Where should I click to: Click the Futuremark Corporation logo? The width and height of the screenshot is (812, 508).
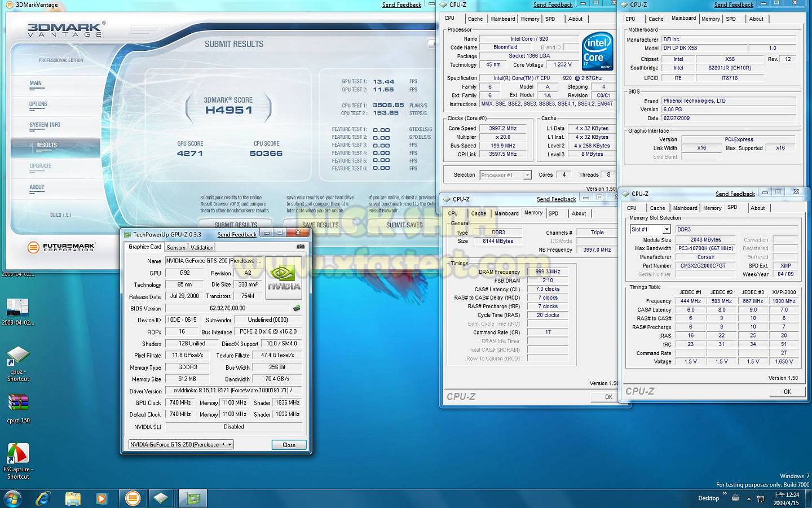coord(61,247)
